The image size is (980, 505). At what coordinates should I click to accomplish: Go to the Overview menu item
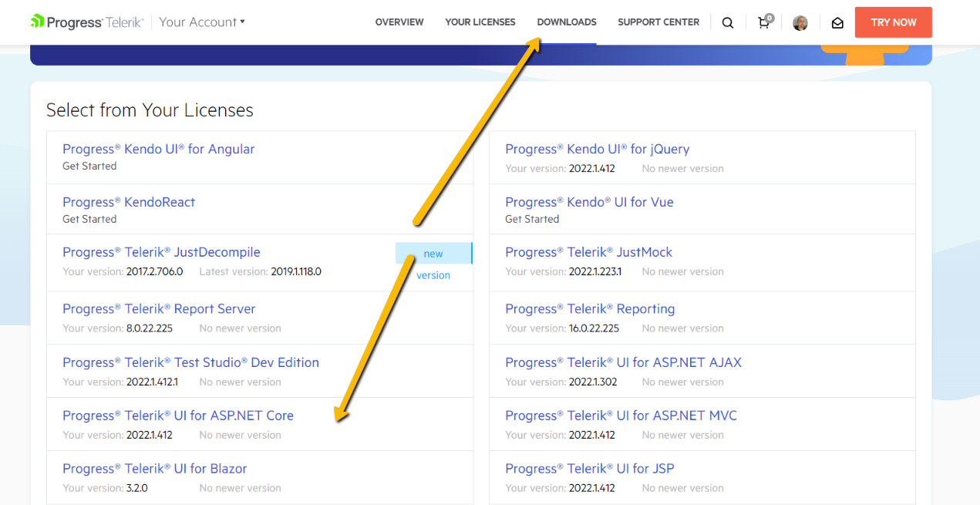tap(399, 22)
